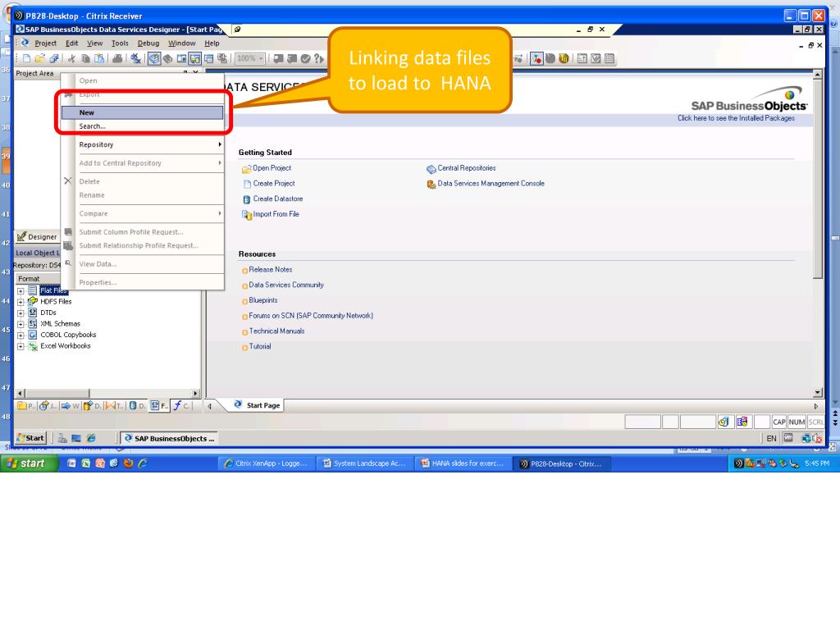The image size is (840, 630).
Task: Open the Help menu
Action: [x=212, y=43]
